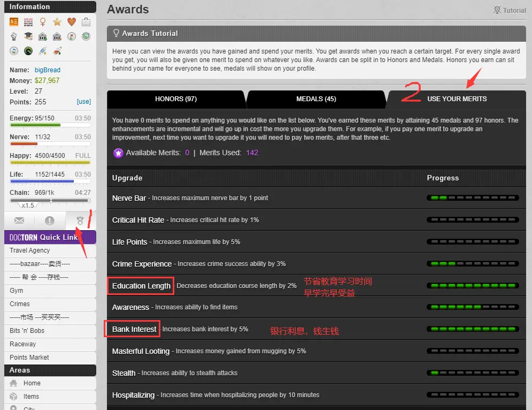The height and width of the screenshot is (410, 532).
Task: Select the Bank Interest upgrade row
Action: (x=135, y=329)
